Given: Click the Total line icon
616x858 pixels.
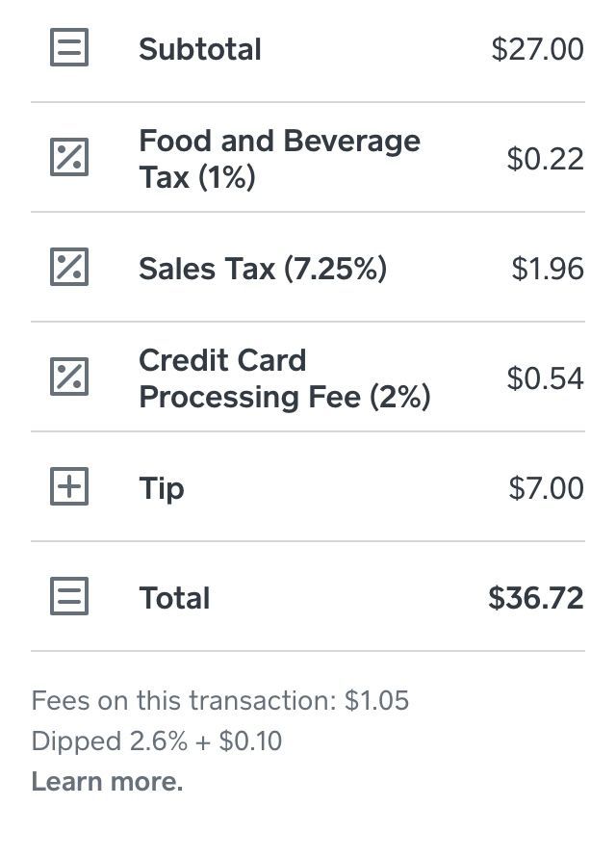Looking at the screenshot, I should coord(69,597).
